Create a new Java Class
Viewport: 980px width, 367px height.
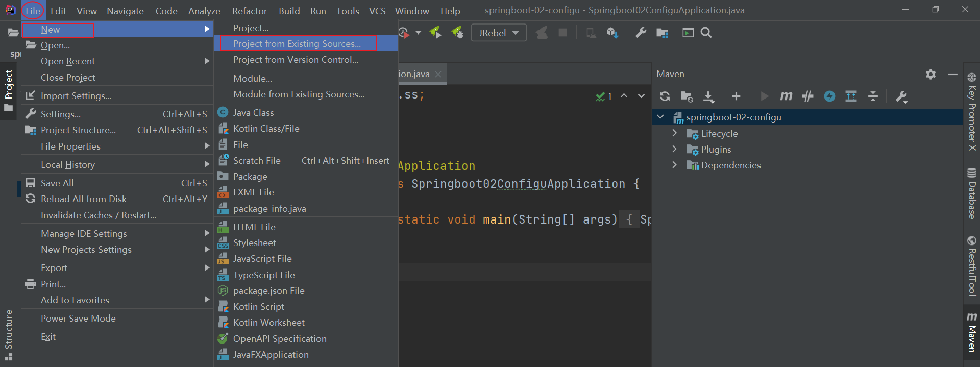pos(306,113)
